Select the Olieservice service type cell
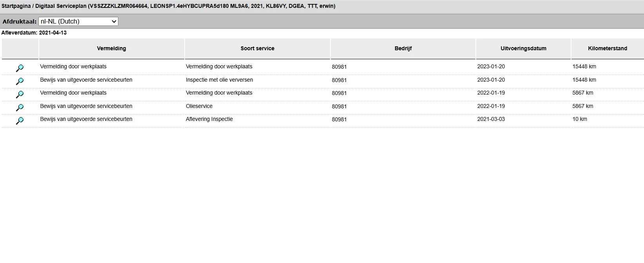 pos(199,106)
